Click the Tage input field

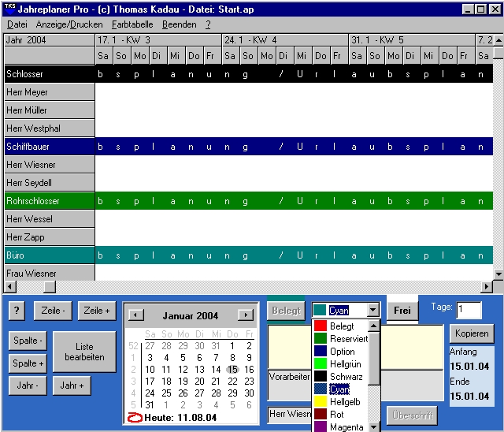469,311
